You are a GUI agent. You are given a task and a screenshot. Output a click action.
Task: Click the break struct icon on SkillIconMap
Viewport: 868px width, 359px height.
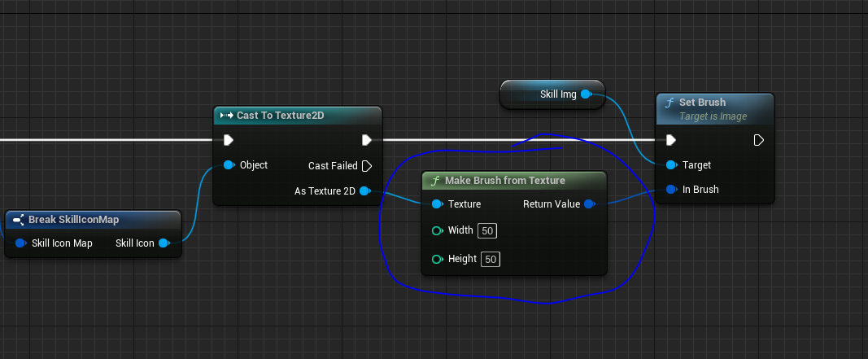(x=17, y=220)
